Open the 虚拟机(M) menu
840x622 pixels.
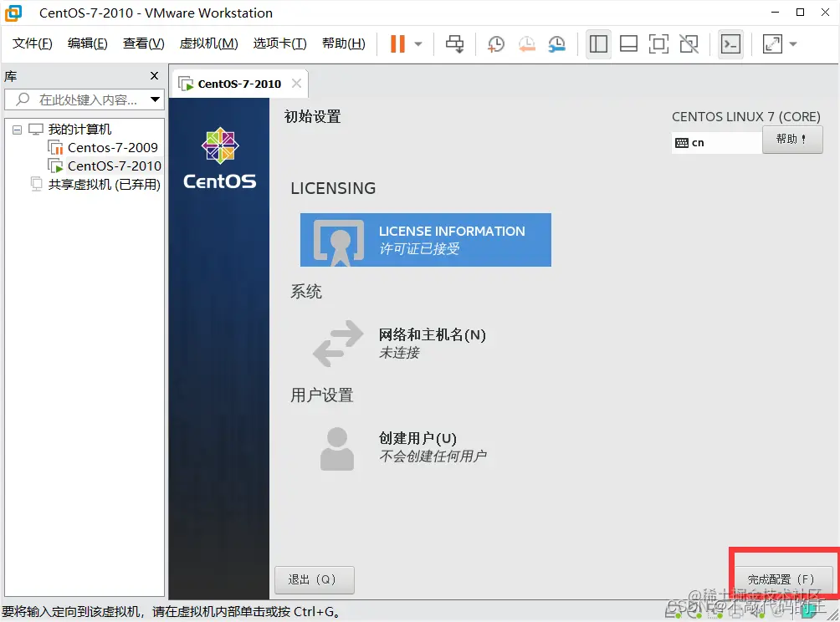pyautogui.click(x=208, y=43)
